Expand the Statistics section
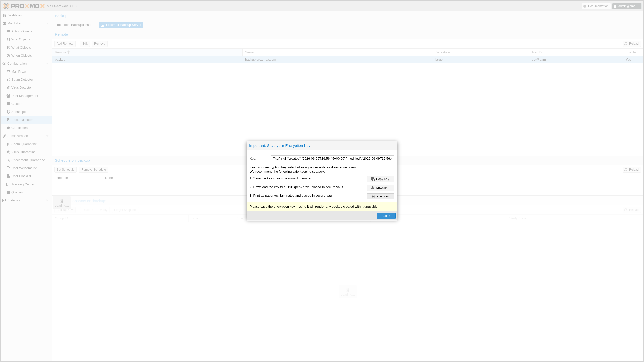The image size is (644, 362). click(47, 200)
